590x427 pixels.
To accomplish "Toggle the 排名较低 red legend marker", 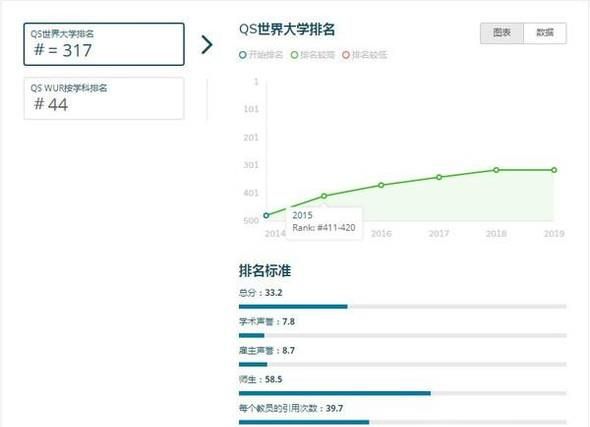I will 346,55.
